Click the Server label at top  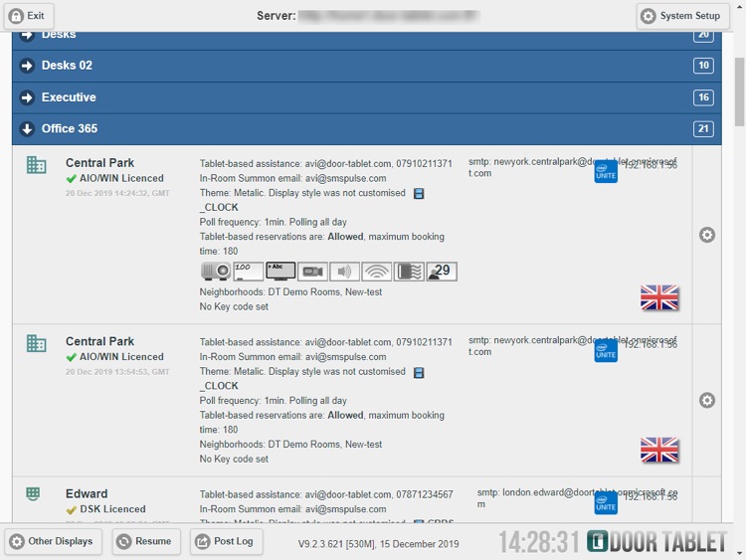[276, 16]
